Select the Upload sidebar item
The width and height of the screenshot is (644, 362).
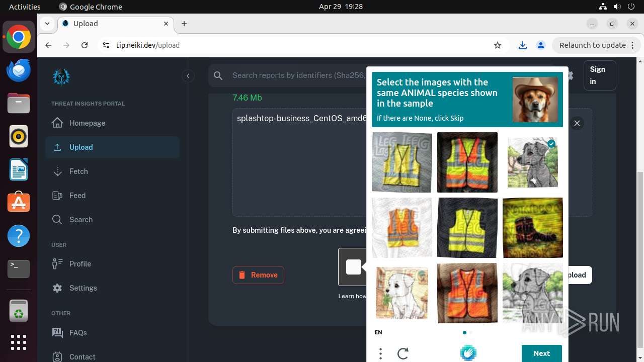pyautogui.click(x=112, y=147)
